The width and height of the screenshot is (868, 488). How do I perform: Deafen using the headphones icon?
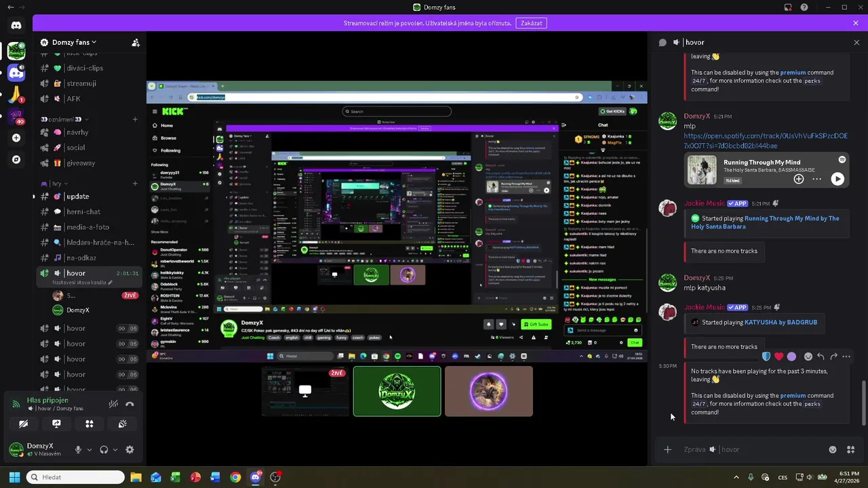(104, 449)
